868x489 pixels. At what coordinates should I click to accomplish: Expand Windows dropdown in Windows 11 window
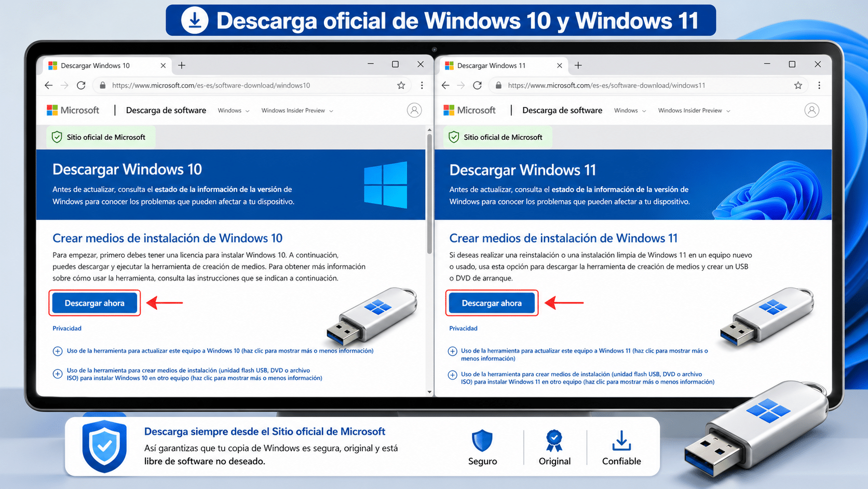point(630,111)
